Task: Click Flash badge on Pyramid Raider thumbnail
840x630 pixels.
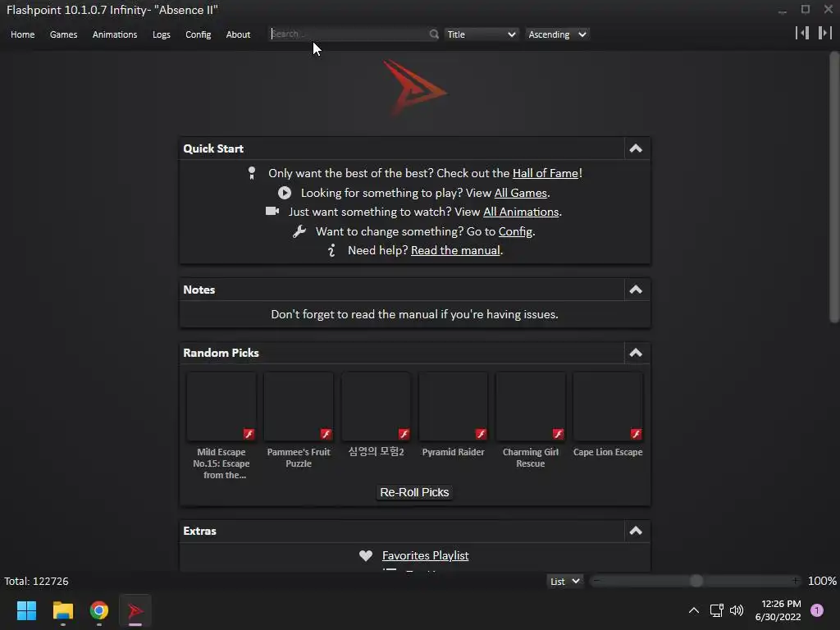Action: coord(481,433)
